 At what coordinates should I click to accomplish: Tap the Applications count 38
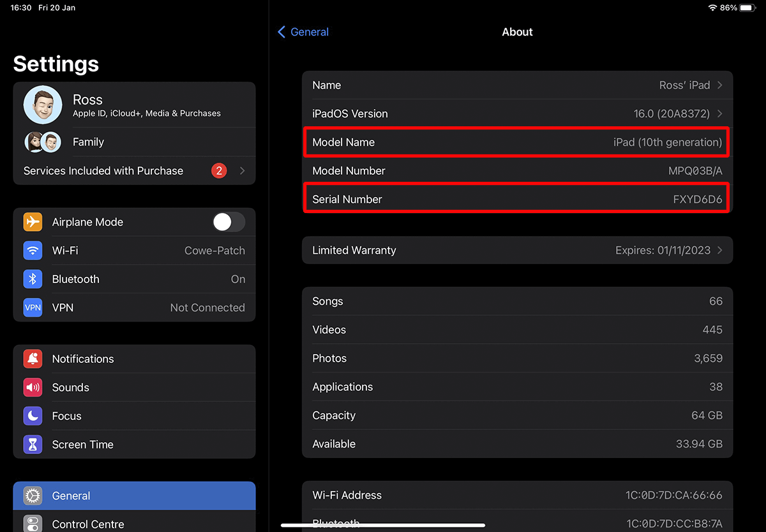pos(716,387)
